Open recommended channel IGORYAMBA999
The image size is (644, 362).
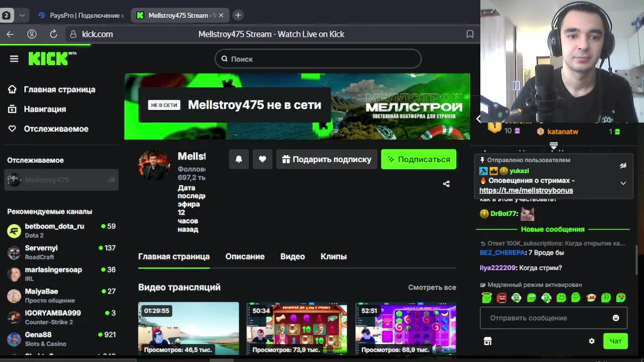click(61, 317)
